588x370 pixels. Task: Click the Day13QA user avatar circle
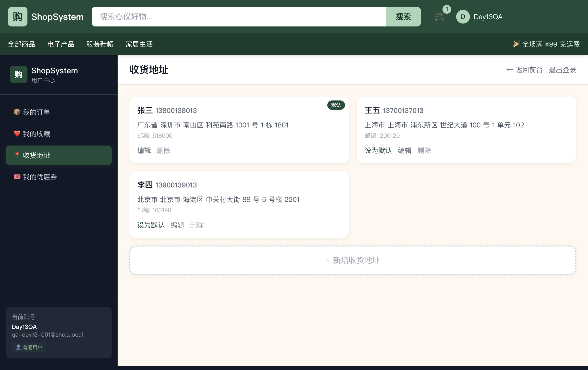coord(463,17)
